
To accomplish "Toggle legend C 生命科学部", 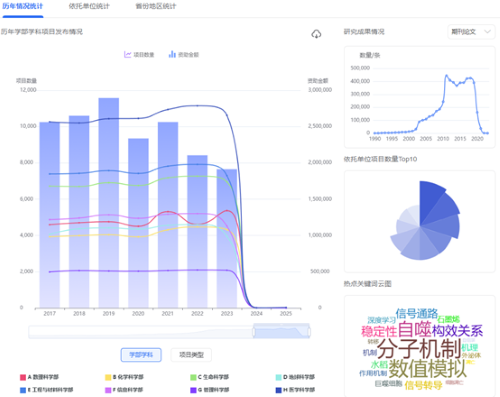I will 210,377.
